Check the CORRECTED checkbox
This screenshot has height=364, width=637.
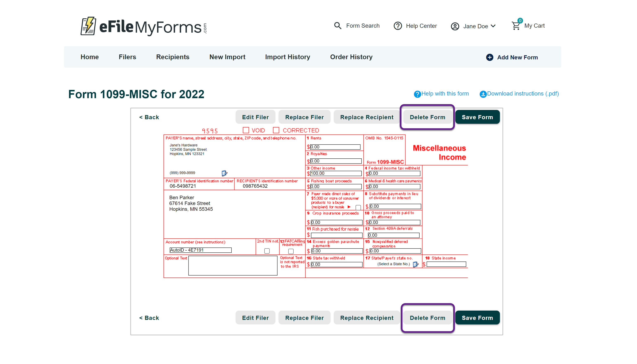click(x=276, y=130)
